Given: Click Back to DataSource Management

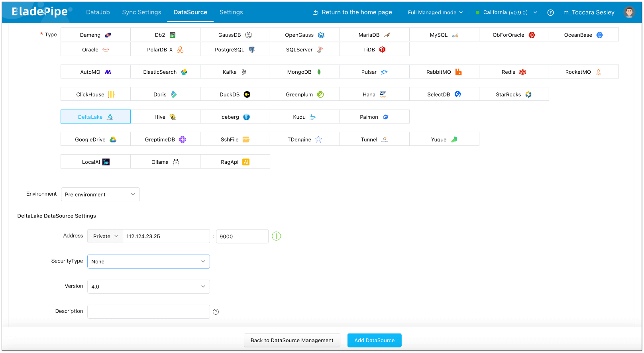Looking at the screenshot, I should [292, 340].
